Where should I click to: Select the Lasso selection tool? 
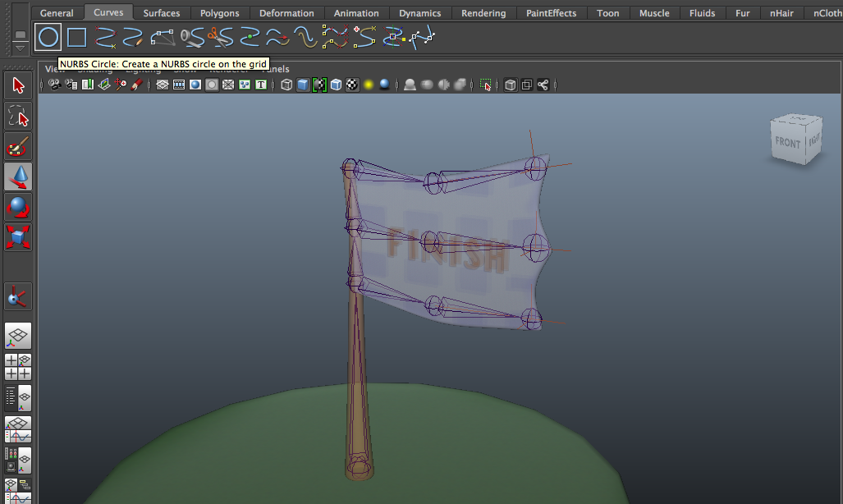16,115
